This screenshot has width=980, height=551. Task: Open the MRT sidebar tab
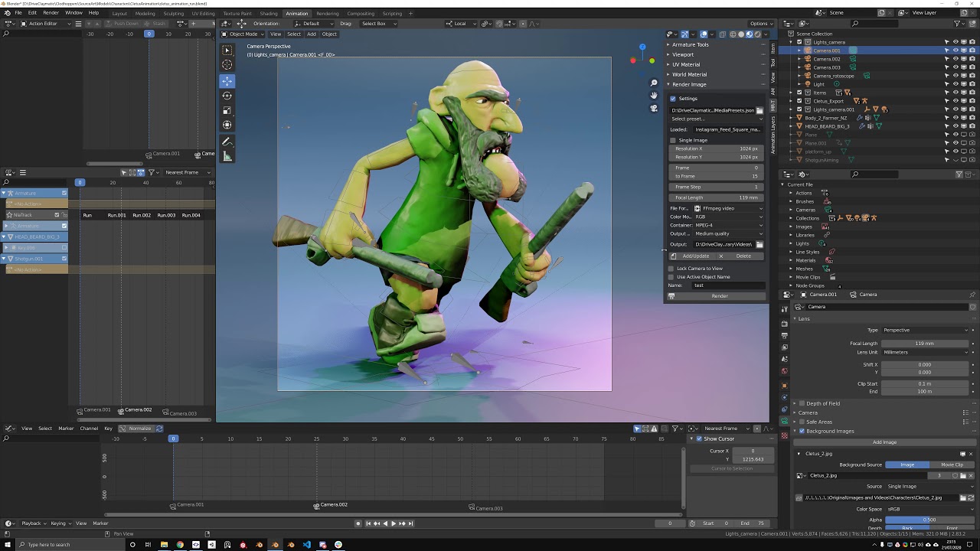point(773,104)
